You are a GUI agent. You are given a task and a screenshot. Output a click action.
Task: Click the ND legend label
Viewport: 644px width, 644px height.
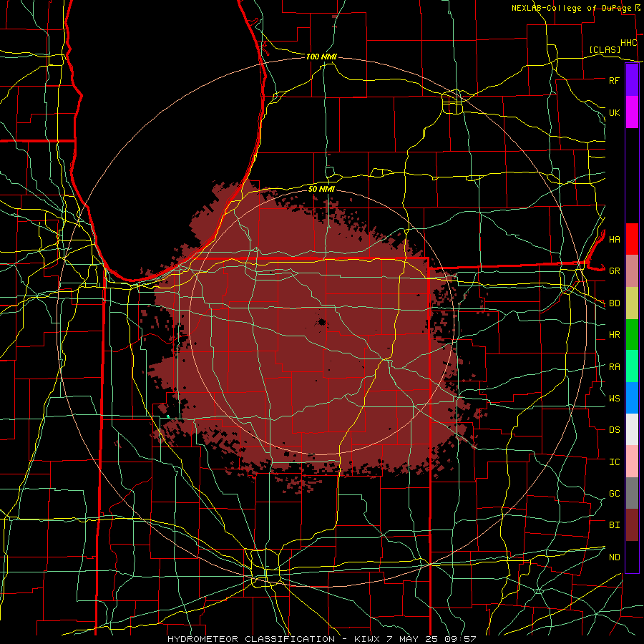click(614, 557)
